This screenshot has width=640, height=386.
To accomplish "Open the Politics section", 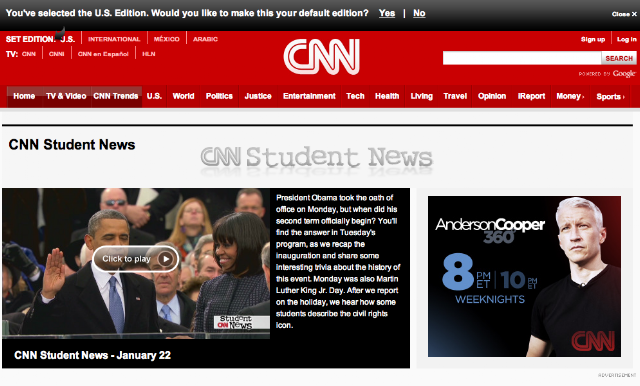I will [219, 96].
